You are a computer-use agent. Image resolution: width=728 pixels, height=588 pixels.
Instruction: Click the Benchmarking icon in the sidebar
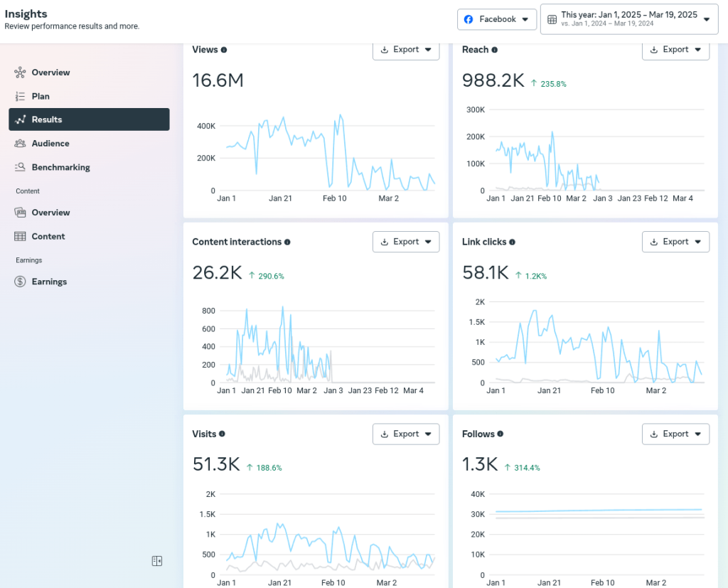point(19,167)
